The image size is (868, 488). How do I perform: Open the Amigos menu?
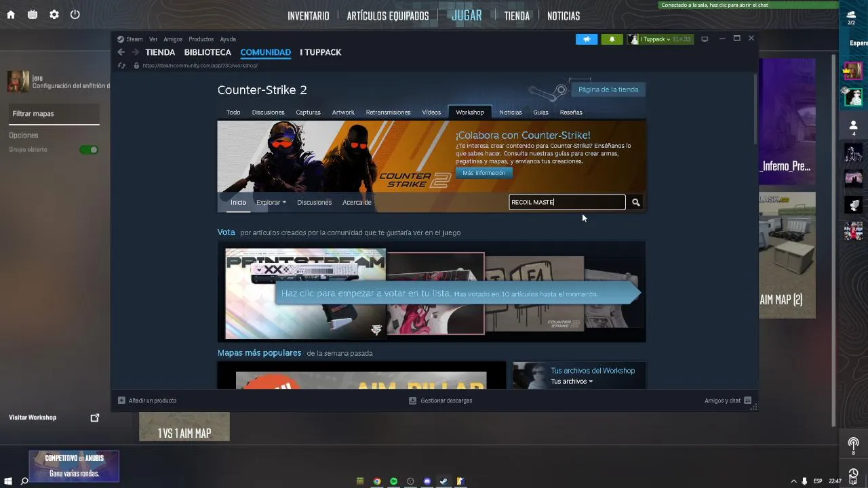(173, 39)
